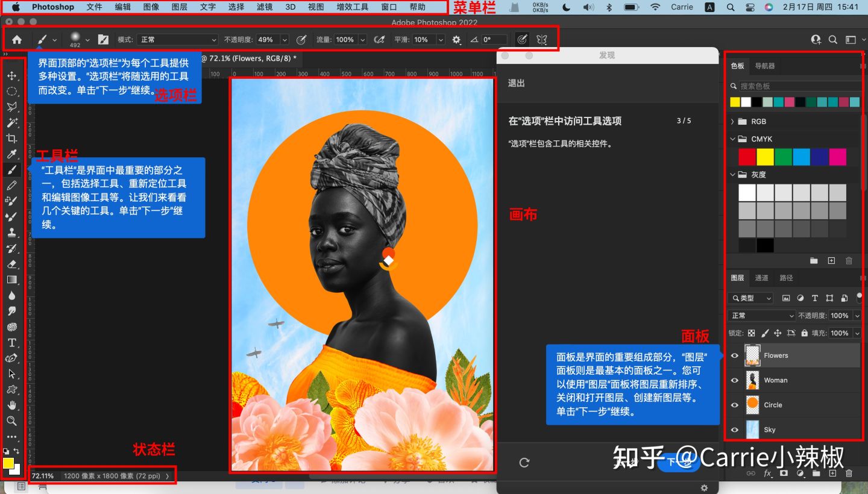Pick the yellow CMYK swatch

(x=765, y=157)
